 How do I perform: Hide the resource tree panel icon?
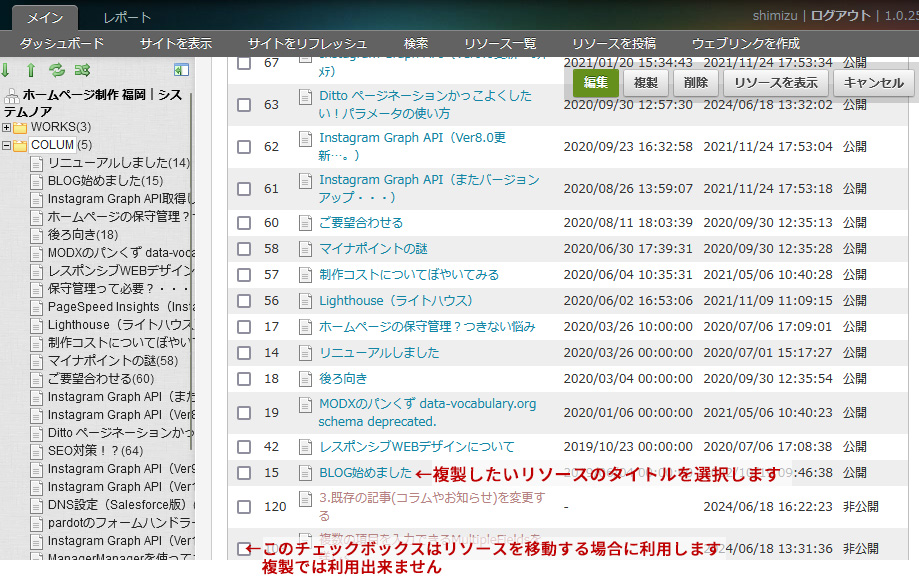pos(181,70)
